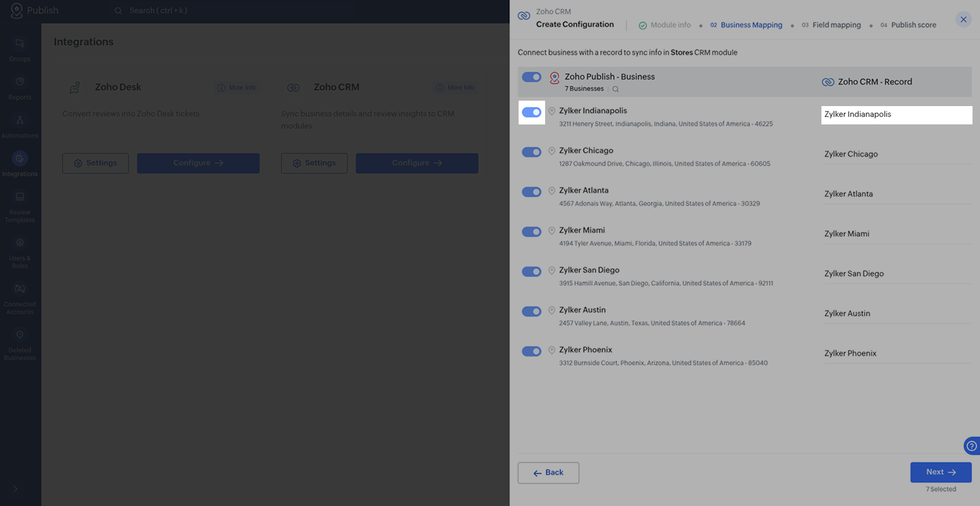
Task: Open Automations in the left sidebar
Action: [20, 125]
